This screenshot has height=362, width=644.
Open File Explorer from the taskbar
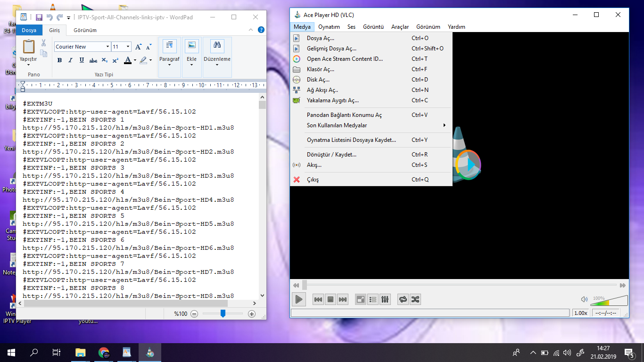click(81, 352)
